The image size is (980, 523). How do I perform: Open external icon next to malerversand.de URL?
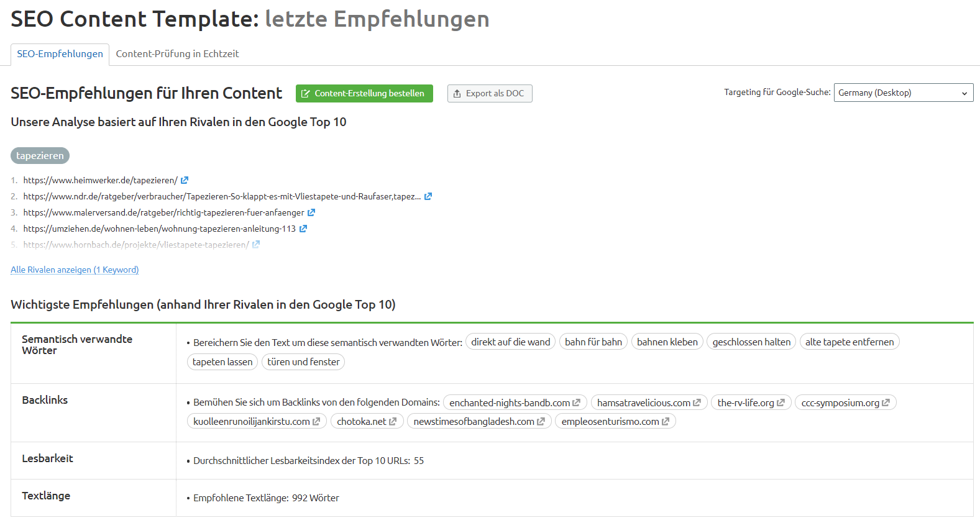pyautogui.click(x=311, y=212)
